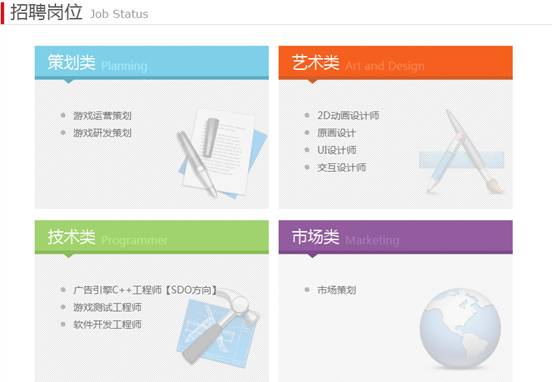Click the pencil and brush Art icon
This screenshot has width=553, height=382.
click(x=462, y=152)
